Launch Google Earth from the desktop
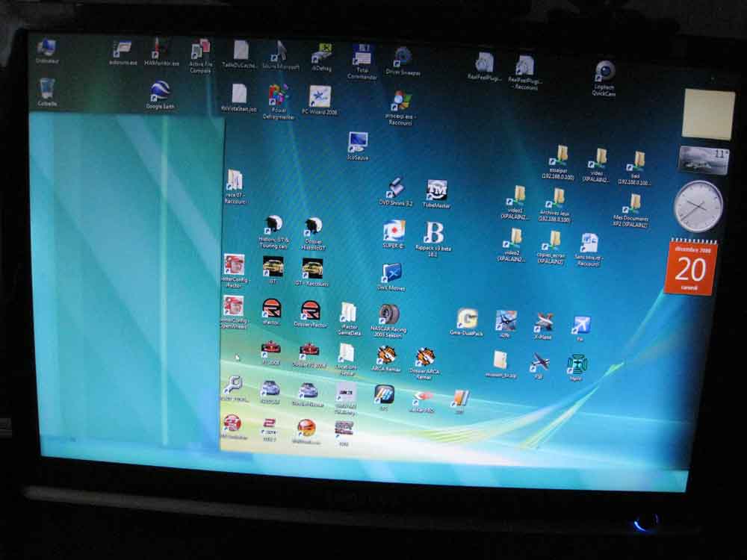The width and height of the screenshot is (747, 560). (x=160, y=96)
